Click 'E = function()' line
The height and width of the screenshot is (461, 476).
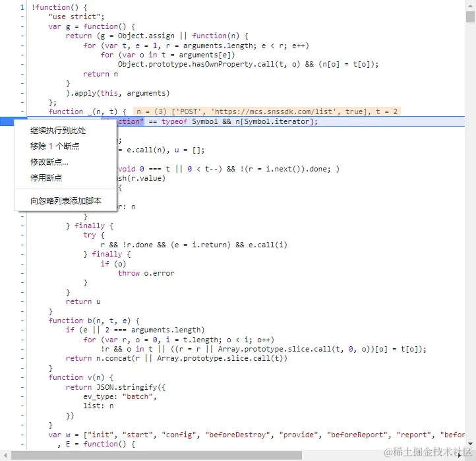coord(96,444)
